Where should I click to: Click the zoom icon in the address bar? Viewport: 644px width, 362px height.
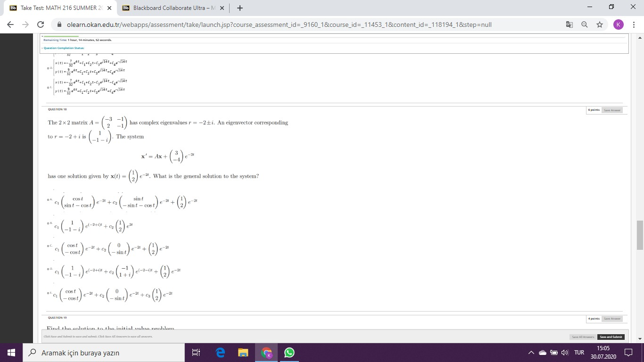pos(584,25)
